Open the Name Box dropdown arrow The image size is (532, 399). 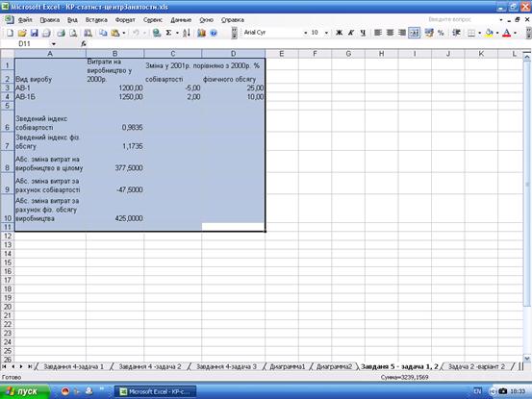coord(54,43)
